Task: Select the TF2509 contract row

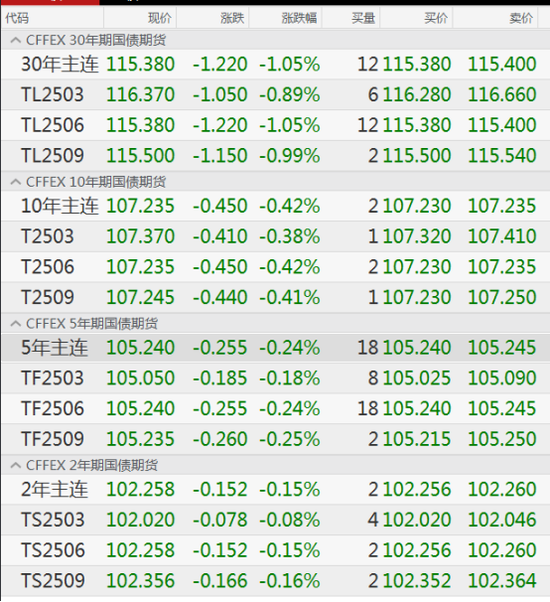Action: [x=275, y=439]
